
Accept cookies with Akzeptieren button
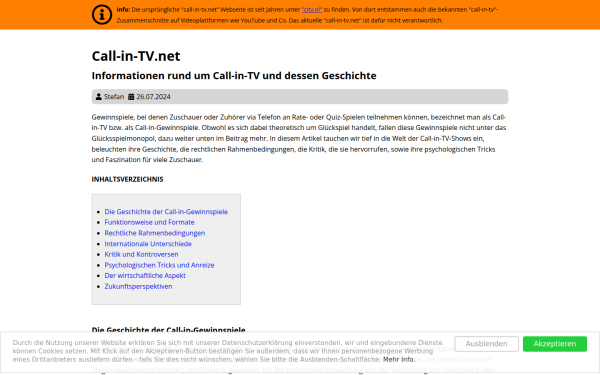point(555,344)
